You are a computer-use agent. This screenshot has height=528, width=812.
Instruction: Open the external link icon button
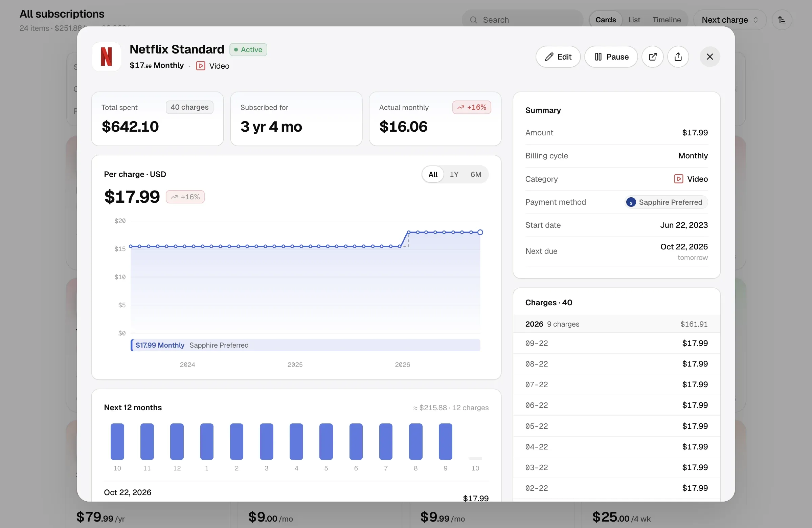pyautogui.click(x=652, y=57)
